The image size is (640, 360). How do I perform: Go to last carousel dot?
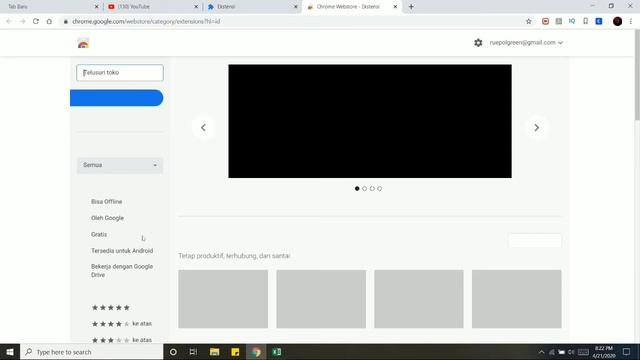pyautogui.click(x=380, y=189)
